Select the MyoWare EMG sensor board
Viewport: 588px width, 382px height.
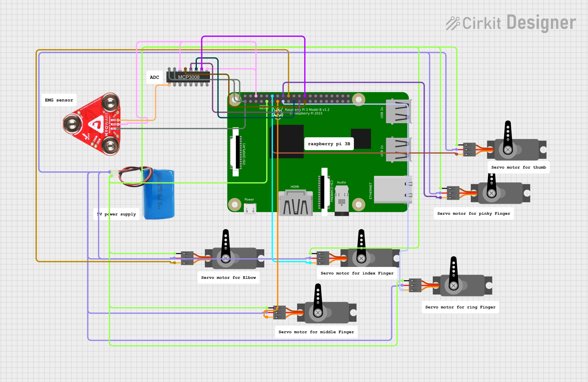[92, 124]
